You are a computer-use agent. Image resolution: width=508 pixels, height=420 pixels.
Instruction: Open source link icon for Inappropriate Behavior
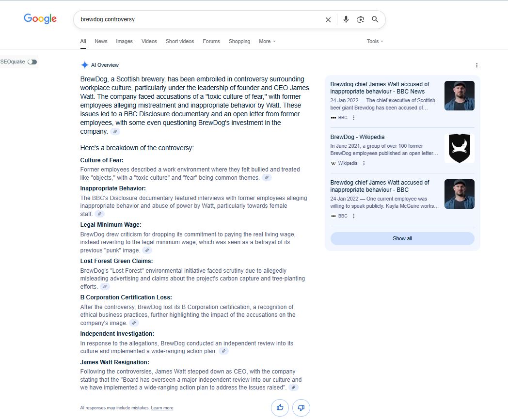point(100,214)
